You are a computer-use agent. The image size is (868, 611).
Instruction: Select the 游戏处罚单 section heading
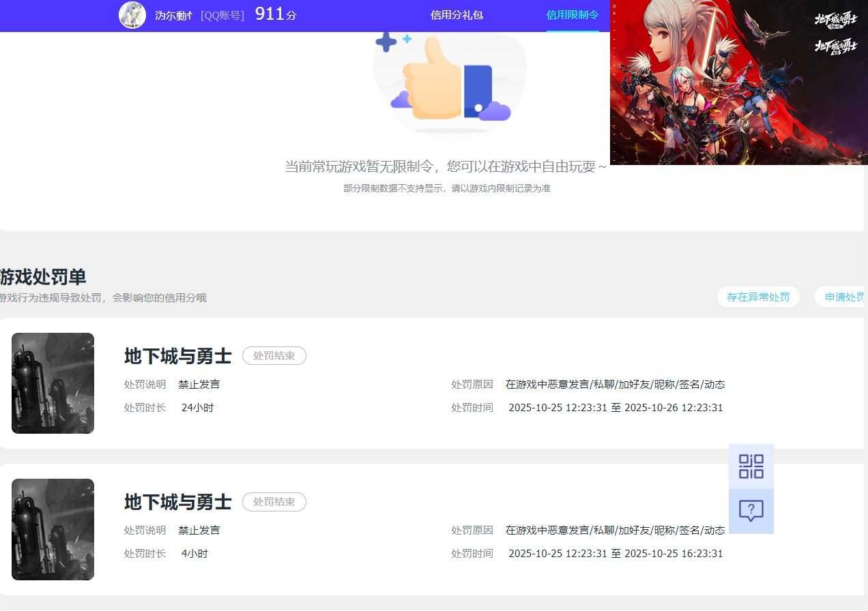pos(43,277)
